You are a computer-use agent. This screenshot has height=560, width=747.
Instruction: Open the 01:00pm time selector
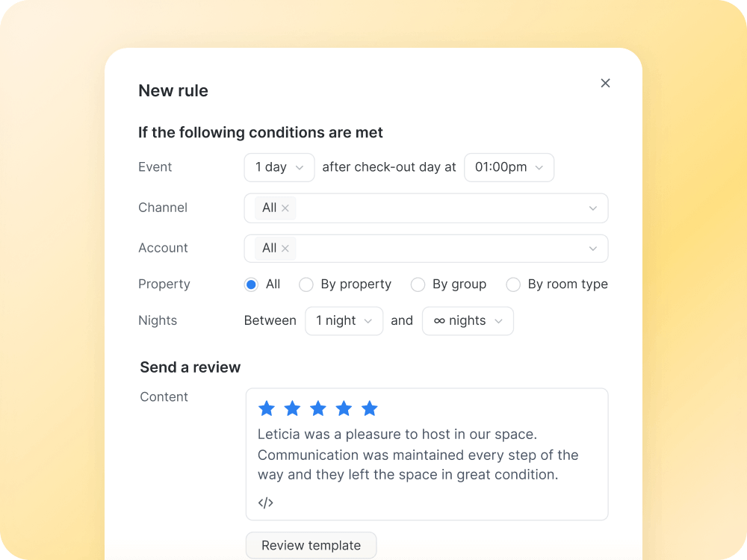pyautogui.click(x=509, y=167)
